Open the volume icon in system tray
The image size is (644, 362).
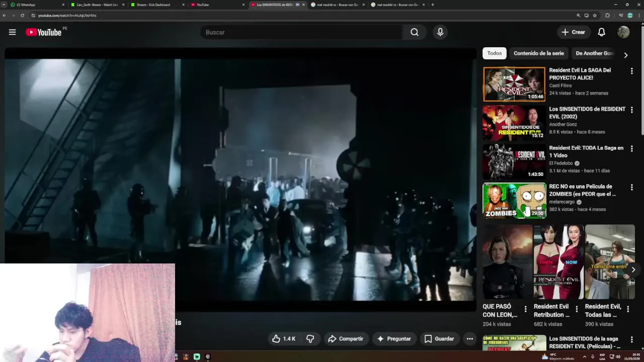tap(618, 356)
